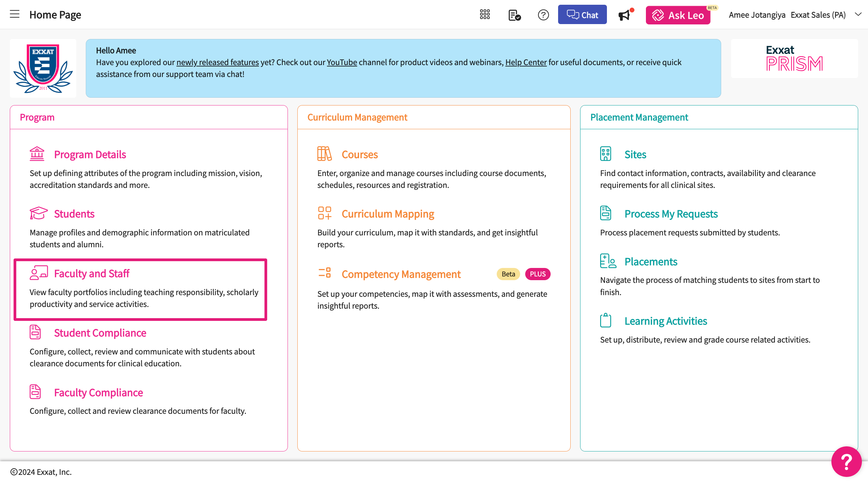The image size is (868, 483).
Task: Click the help question mark icon
Action: [x=543, y=15]
